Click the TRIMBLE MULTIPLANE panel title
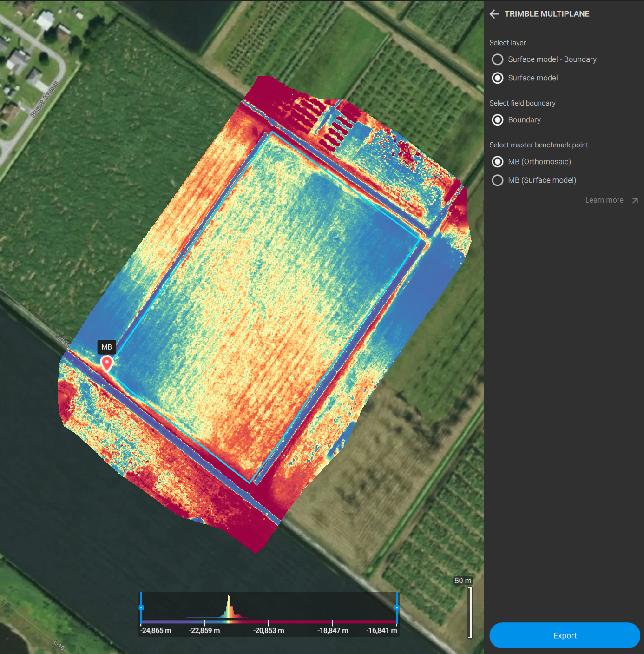This screenshot has width=644, height=654. (547, 13)
